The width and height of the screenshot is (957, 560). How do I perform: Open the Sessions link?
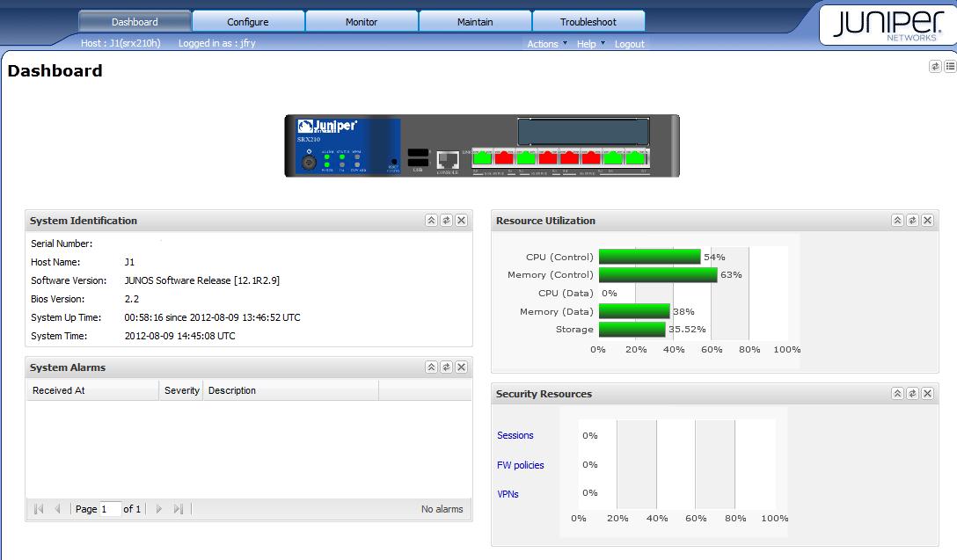515,435
